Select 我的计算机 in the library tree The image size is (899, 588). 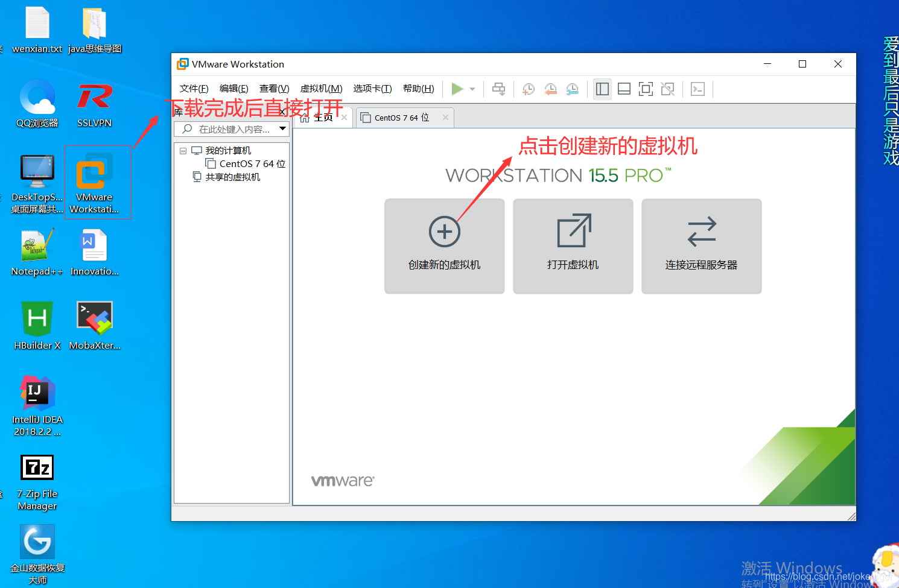click(228, 151)
